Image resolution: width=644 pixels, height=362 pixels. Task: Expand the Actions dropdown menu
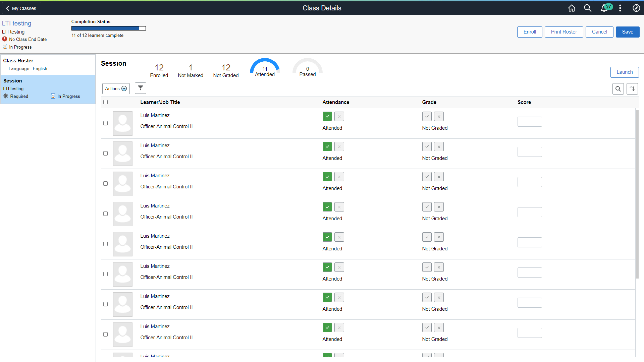point(116,88)
